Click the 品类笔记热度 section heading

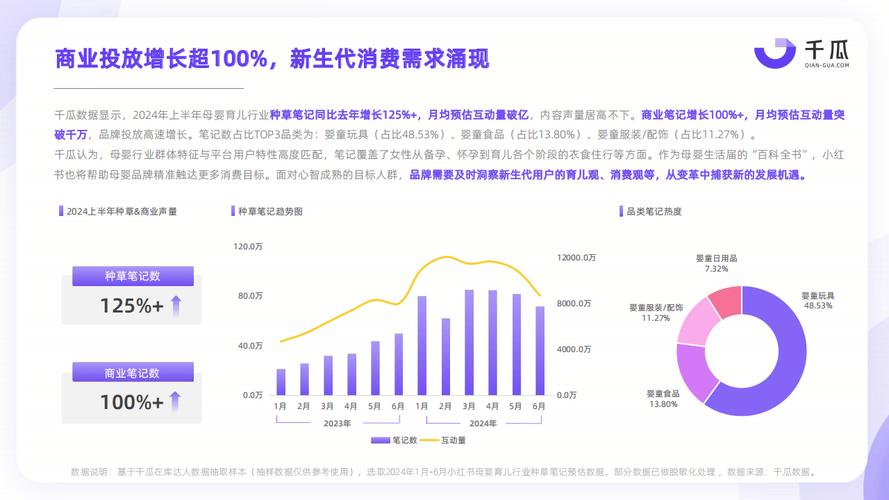coord(654,211)
